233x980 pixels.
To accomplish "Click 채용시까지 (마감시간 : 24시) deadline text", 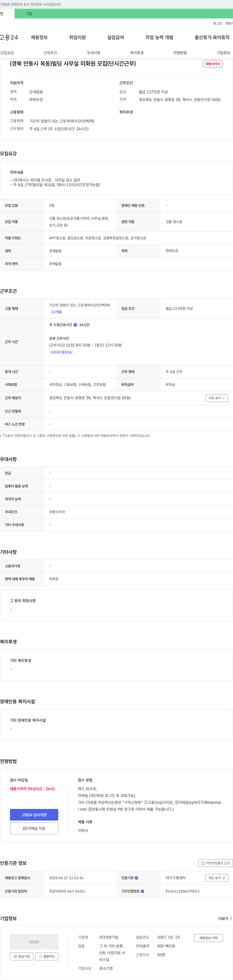I will (x=32, y=789).
